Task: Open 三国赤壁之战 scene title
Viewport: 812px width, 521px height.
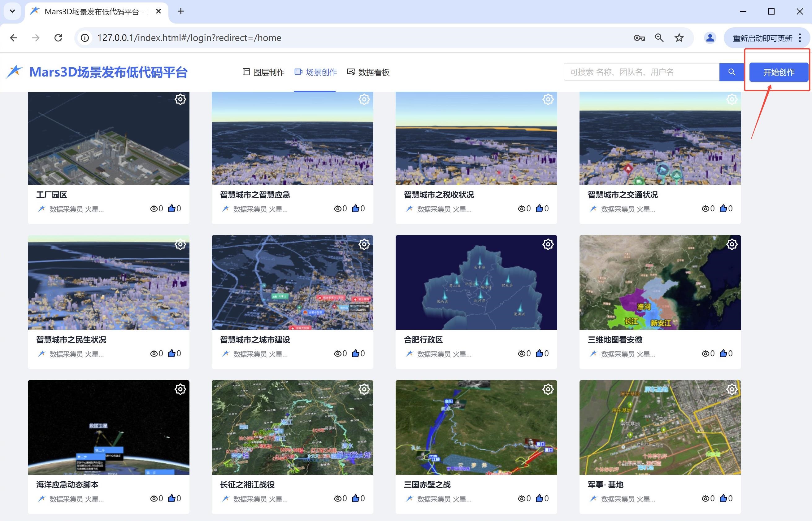Action: click(x=427, y=485)
